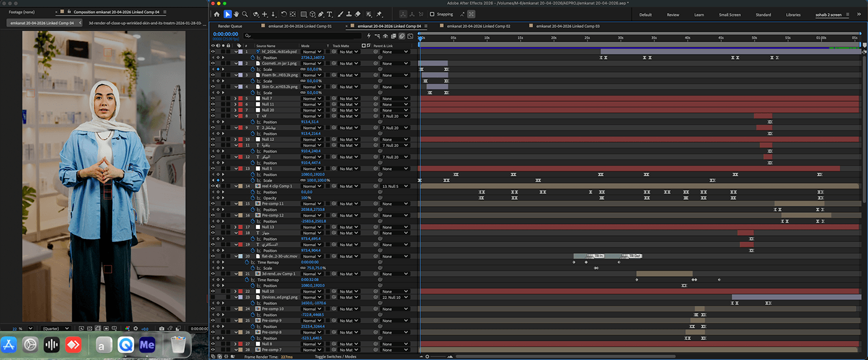Screen dimensions: 868x360
Task: Switch to the Small Screen workspace
Action: 730,14
